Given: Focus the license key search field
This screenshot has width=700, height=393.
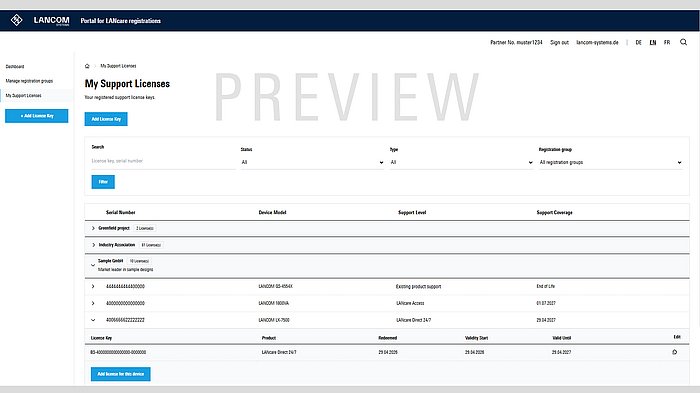Looking at the screenshot, I should click(x=163, y=161).
